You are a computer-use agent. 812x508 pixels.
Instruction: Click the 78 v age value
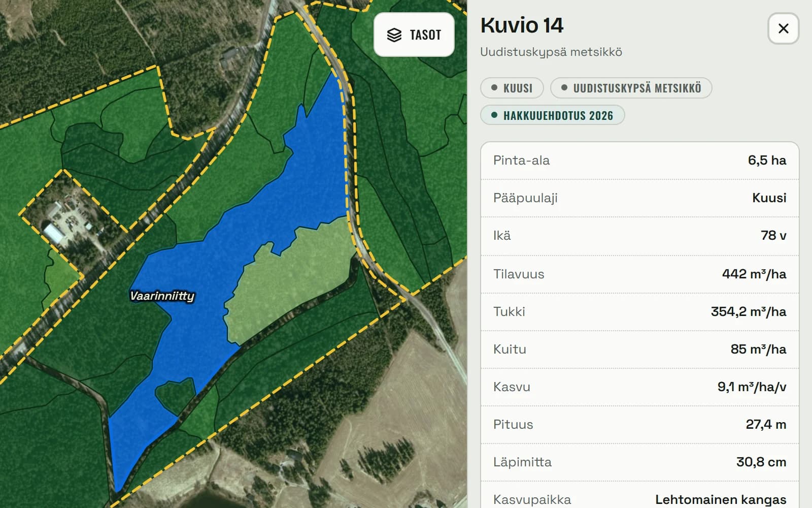click(x=773, y=236)
